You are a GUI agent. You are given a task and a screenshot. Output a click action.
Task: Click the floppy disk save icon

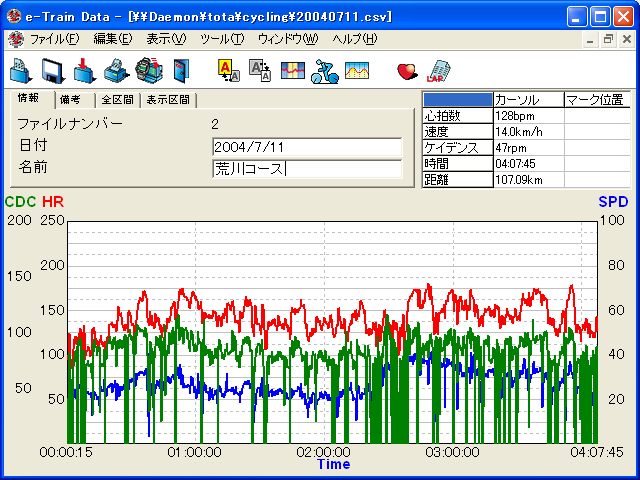click(53, 70)
